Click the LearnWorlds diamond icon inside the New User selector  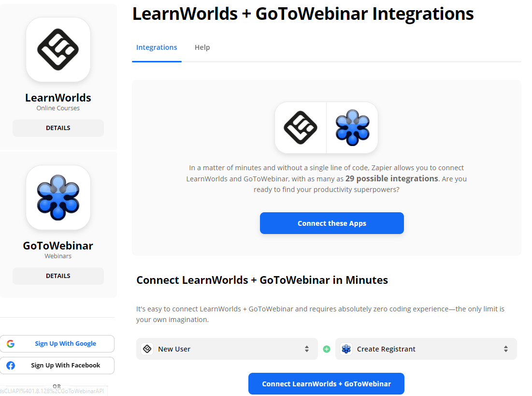click(147, 349)
